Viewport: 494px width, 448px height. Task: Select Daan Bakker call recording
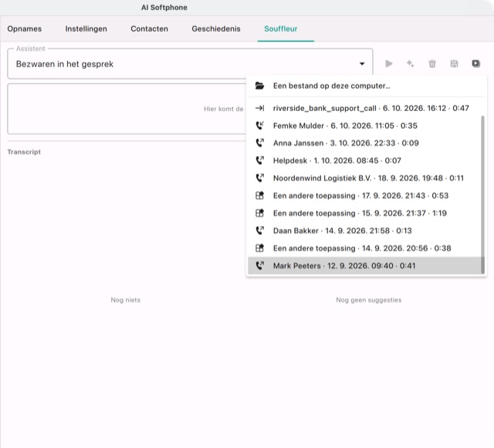[364, 231]
